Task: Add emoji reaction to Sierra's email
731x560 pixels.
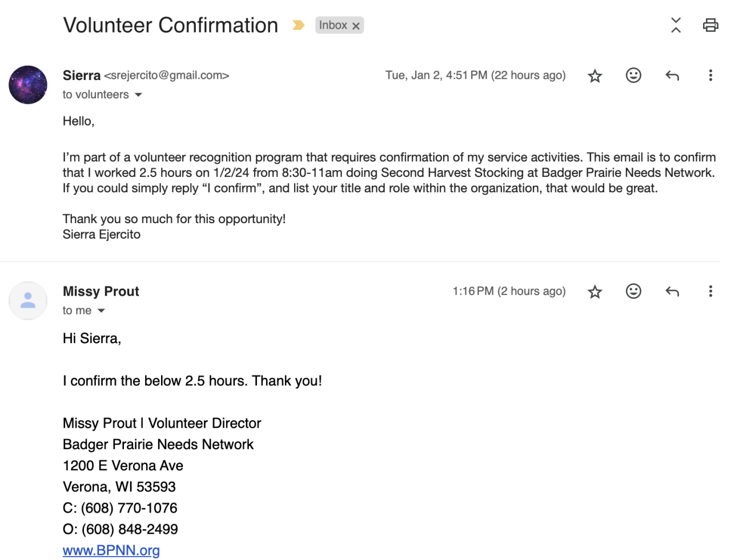Action: pyautogui.click(x=633, y=75)
